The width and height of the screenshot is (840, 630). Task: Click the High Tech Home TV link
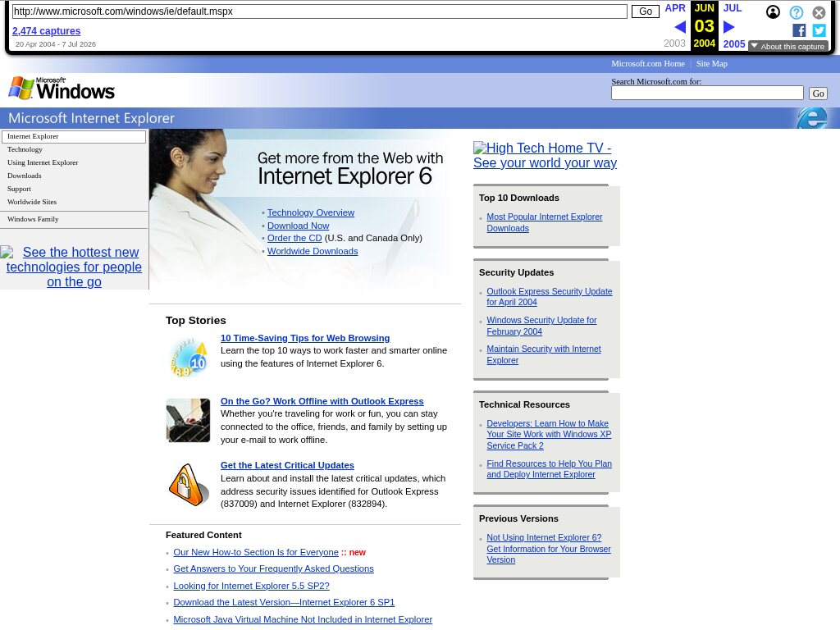545,155
